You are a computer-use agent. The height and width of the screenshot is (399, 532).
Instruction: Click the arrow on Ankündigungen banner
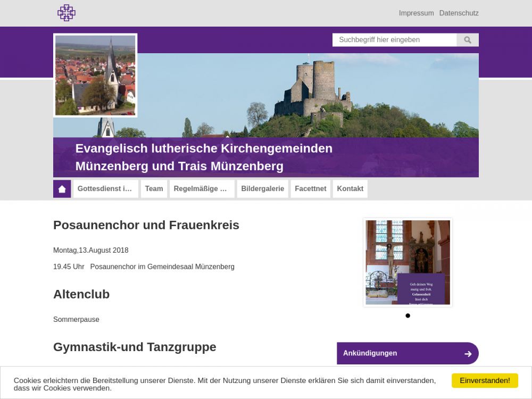pos(468,354)
